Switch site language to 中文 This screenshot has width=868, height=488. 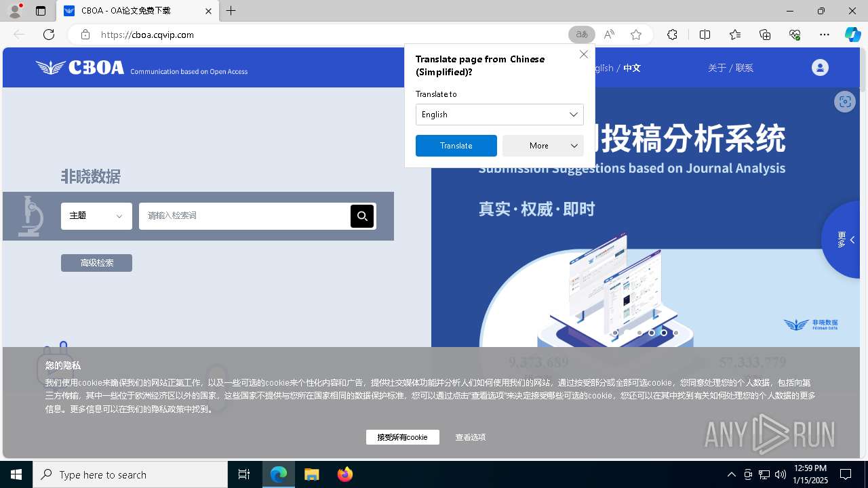[632, 68]
